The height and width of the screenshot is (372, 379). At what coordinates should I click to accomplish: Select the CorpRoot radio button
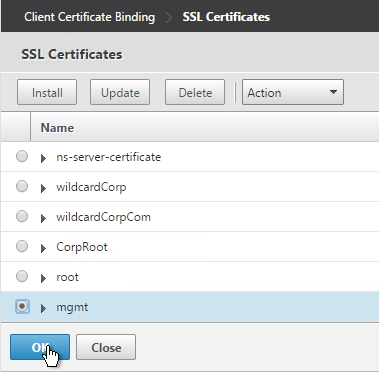coord(22,246)
